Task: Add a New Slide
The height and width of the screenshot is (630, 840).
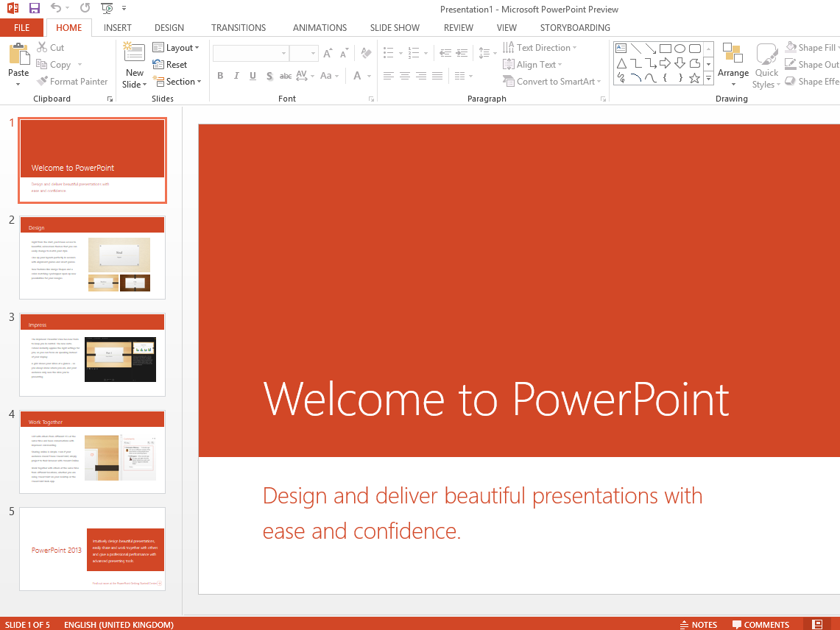Action: pos(134,65)
